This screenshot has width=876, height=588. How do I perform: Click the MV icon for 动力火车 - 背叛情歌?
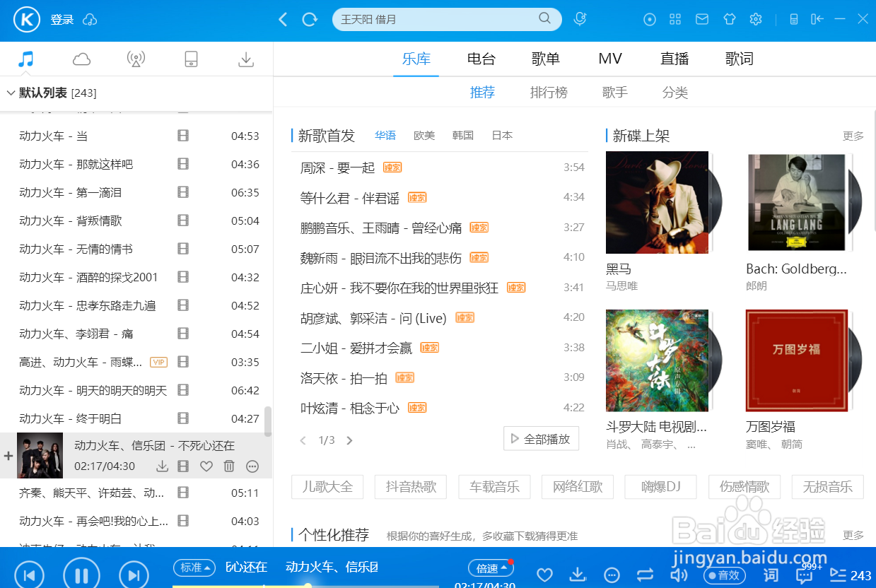[x=183, y=220]
